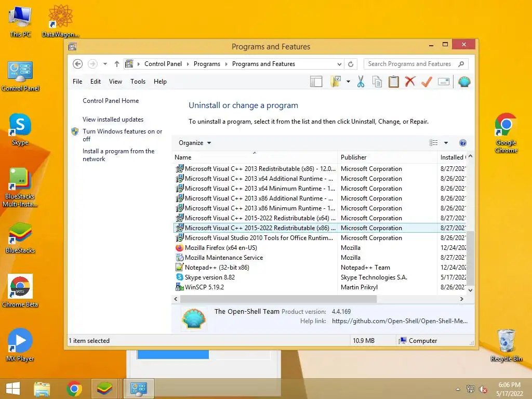Image resolution: width=532 pixels, height=399 pixels.
Task: Open the File menu
Action: pos(77,82)
